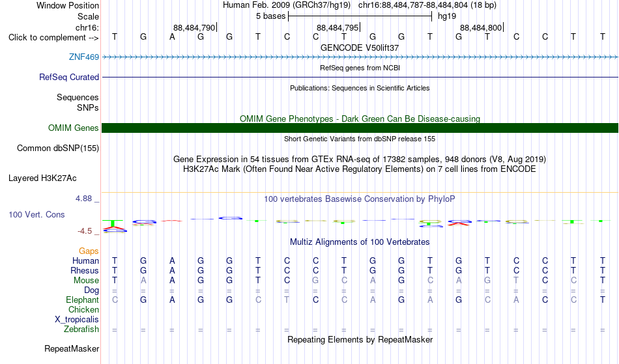Click the 'Click to complement -->' label
Screen dimensions: 619x364
click(53, 38)
